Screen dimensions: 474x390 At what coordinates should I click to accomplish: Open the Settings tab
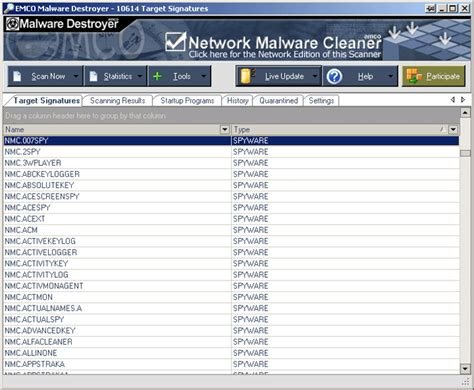321,101
